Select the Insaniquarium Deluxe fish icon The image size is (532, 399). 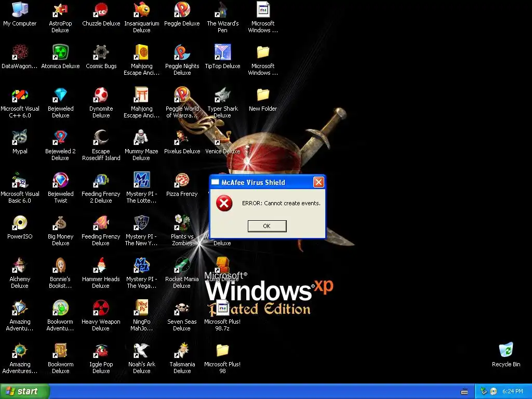[141, 10]
